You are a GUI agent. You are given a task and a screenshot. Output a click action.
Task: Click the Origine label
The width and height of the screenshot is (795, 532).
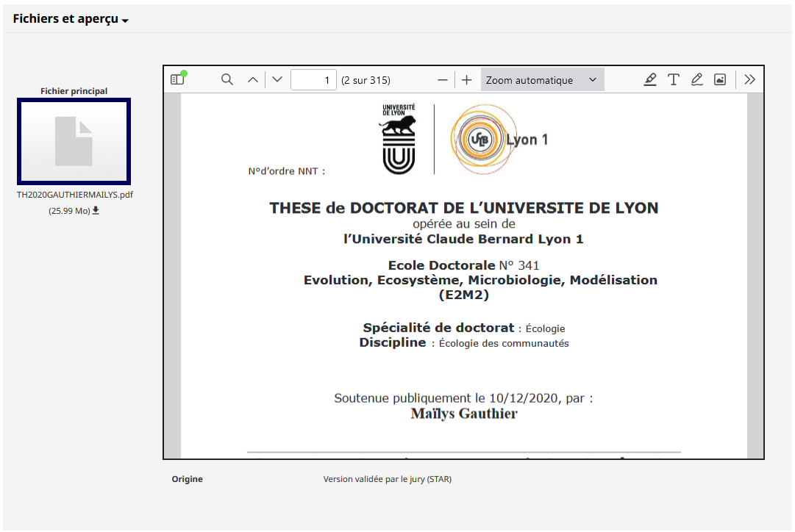[187, 479]
